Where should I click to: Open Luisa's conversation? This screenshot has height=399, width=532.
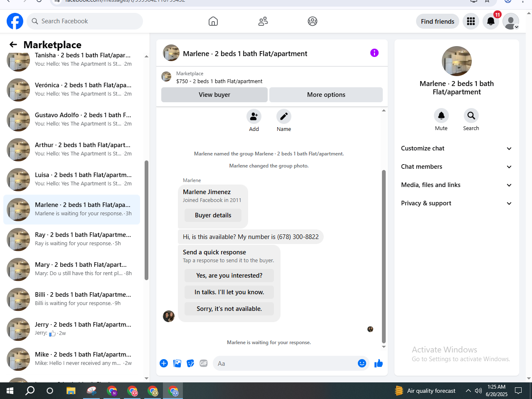[x=71, y=180]
